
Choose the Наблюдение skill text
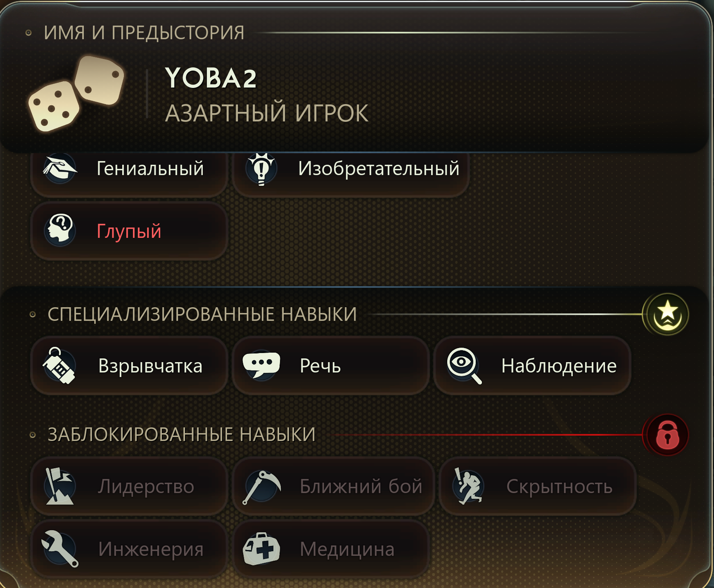pyautogui.click(x=559, y=366)
